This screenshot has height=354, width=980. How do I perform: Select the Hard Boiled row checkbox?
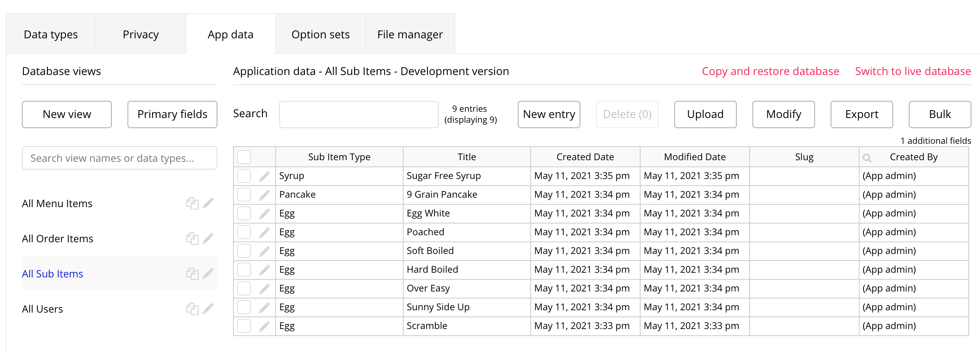pyautogui.click(x=244, y=270)
